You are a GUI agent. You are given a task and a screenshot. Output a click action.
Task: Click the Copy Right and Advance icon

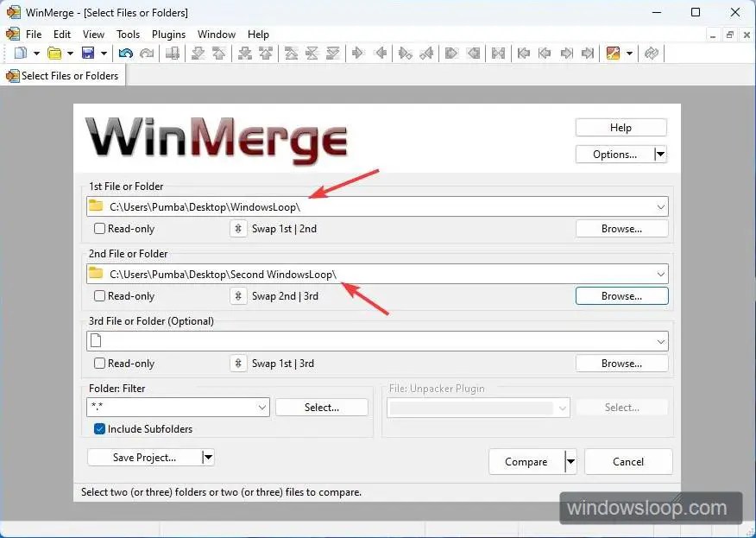pos(405,53)
